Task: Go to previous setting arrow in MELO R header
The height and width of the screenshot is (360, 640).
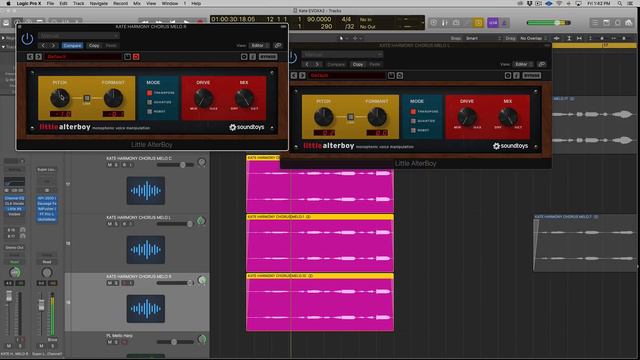Action: [x=44, y=45]
